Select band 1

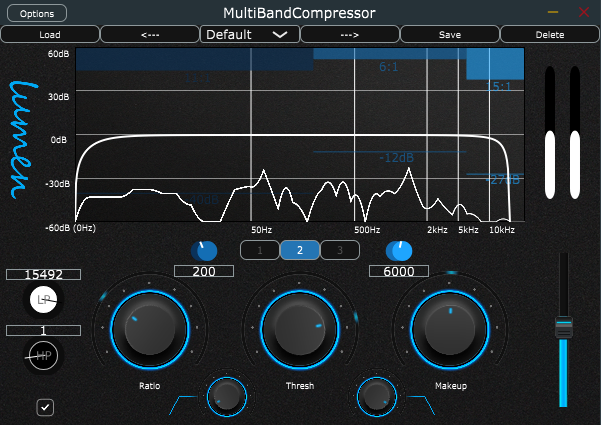[259, 250]
